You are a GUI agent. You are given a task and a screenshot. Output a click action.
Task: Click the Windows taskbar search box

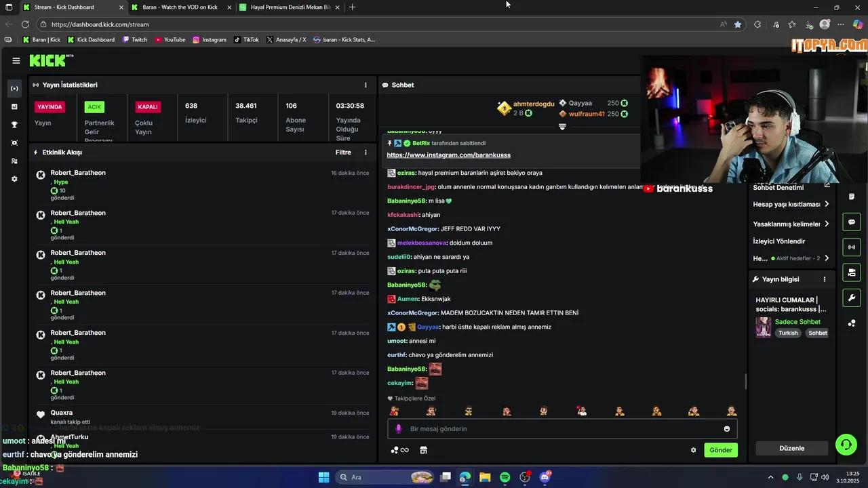385,477
